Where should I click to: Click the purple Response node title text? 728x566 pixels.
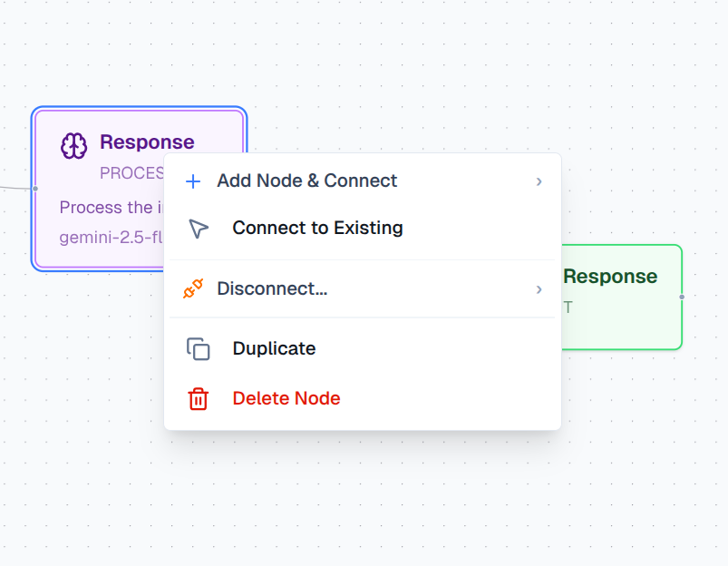147,142
